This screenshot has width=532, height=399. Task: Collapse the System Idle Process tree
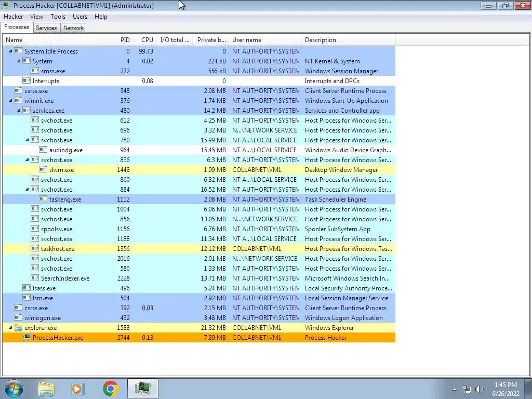click(x=10, y=51)
